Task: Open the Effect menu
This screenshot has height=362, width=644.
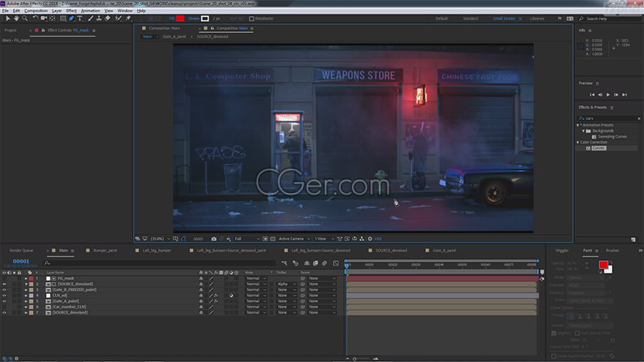Action: click(71, 11)
